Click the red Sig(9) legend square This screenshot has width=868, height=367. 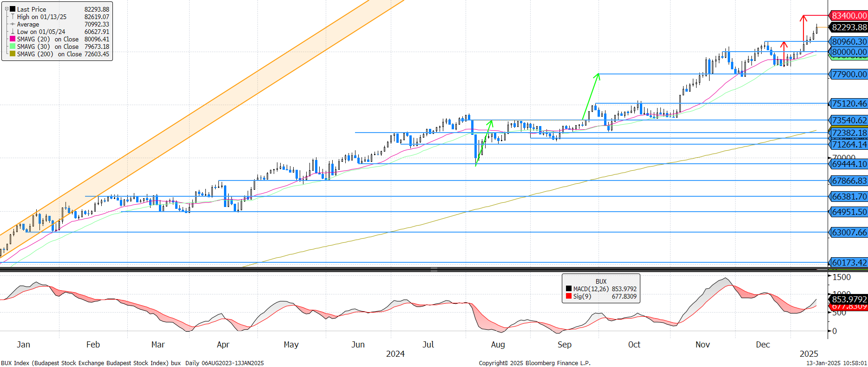569,296
